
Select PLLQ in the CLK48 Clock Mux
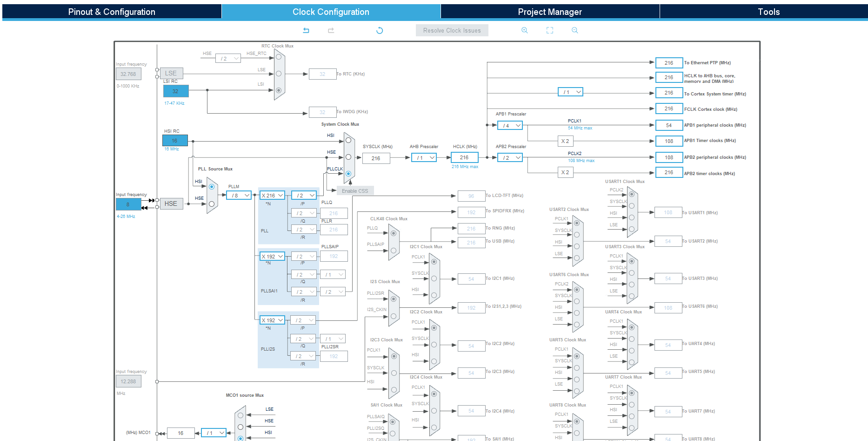[x=394, y=233]
